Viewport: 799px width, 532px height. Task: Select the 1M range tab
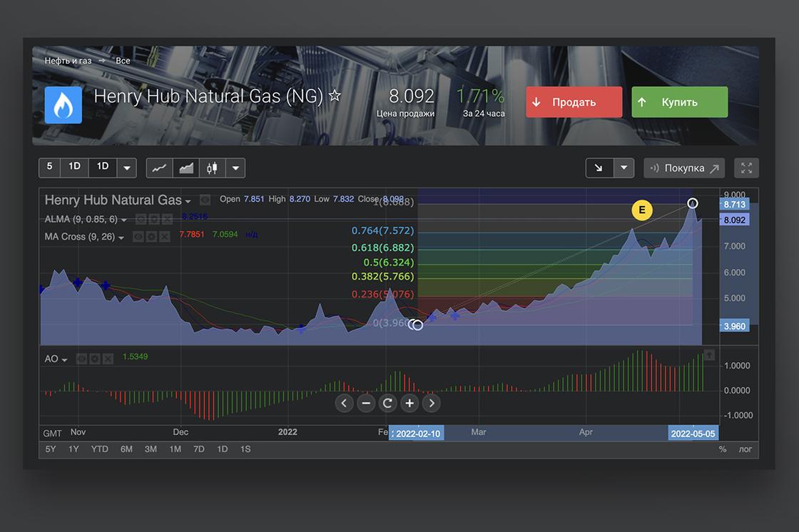pyautogui.click(x=175, y=449)
